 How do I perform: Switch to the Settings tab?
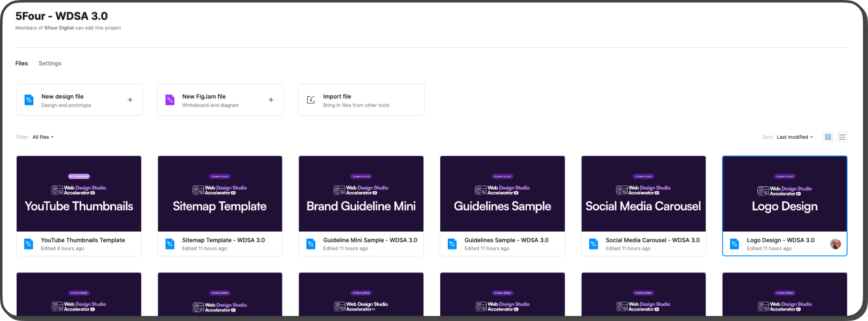pyautogui.click(x=50, y=64)
